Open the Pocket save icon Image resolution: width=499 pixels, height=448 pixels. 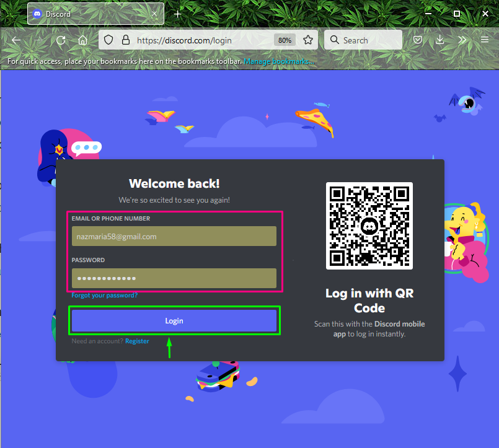(x=418, y=40)
